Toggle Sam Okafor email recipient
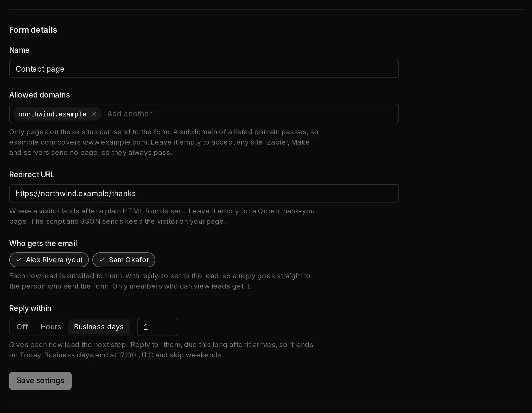Image resolution: width=532 pixels, height=413 pixels. tap(124, 260)
